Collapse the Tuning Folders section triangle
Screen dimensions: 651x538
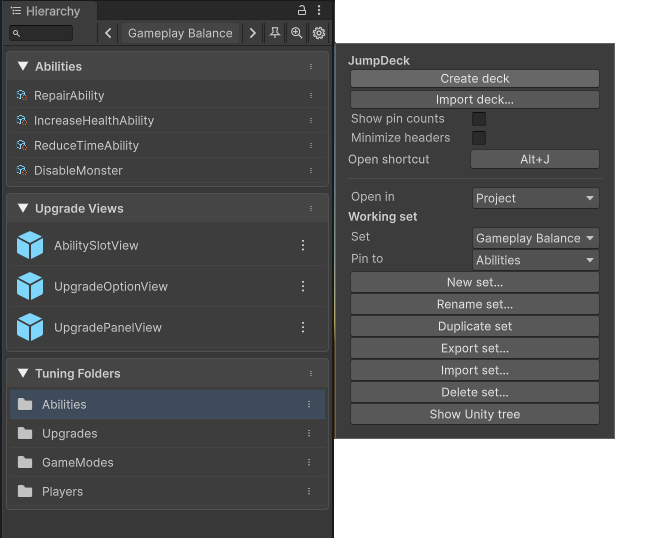(23, 373)
